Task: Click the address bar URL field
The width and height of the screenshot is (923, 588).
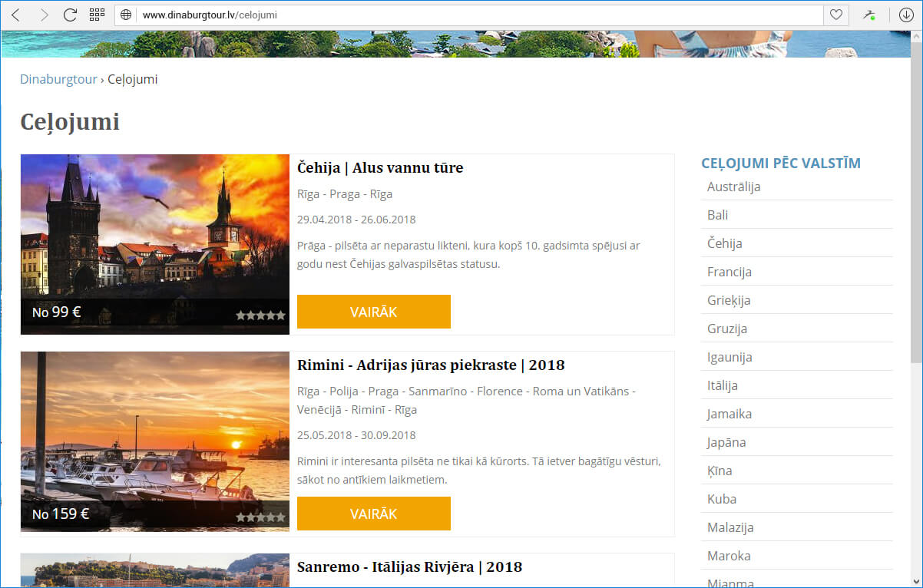Action: coord(476,15)
